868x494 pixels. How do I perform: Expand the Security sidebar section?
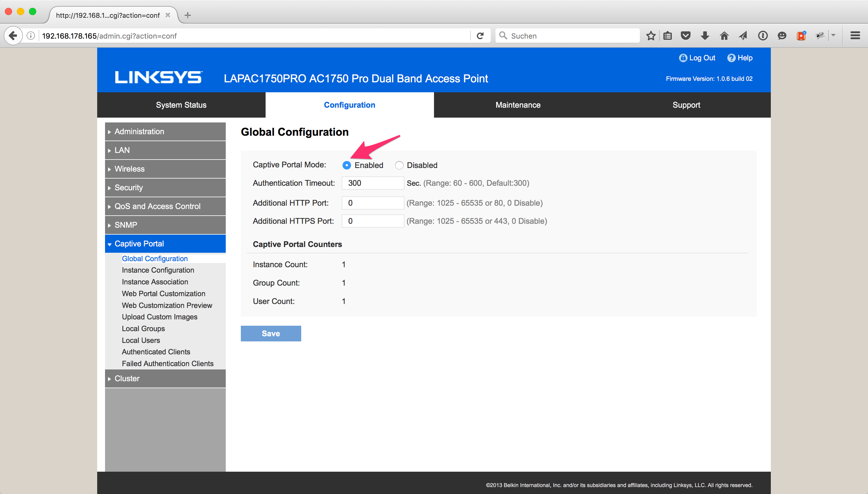165,187
